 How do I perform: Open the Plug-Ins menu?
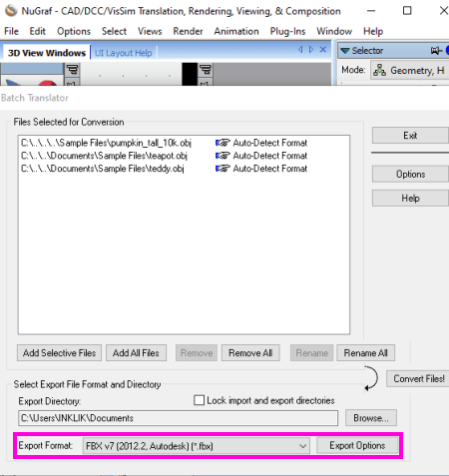tap(287, 31)
